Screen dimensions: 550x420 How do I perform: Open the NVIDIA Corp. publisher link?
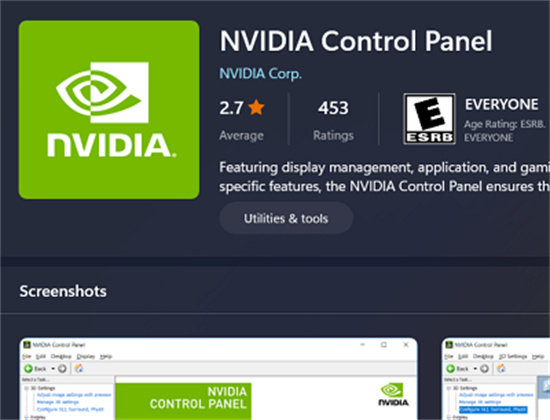pos(260,74)
